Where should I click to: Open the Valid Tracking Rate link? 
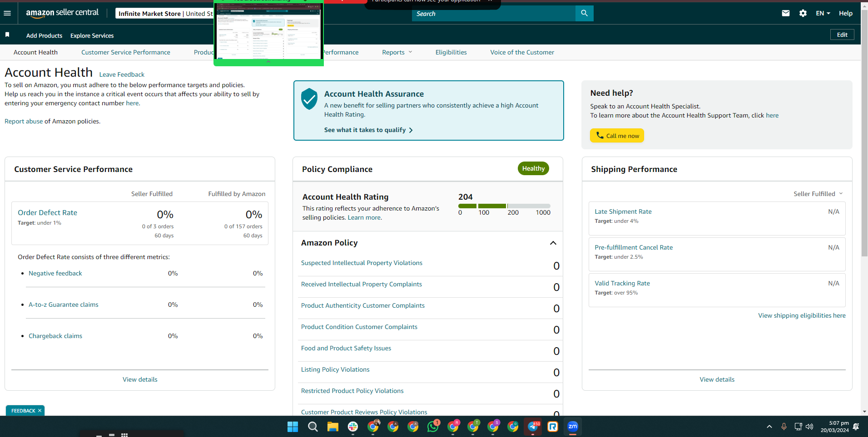click(x=622, y=283)
